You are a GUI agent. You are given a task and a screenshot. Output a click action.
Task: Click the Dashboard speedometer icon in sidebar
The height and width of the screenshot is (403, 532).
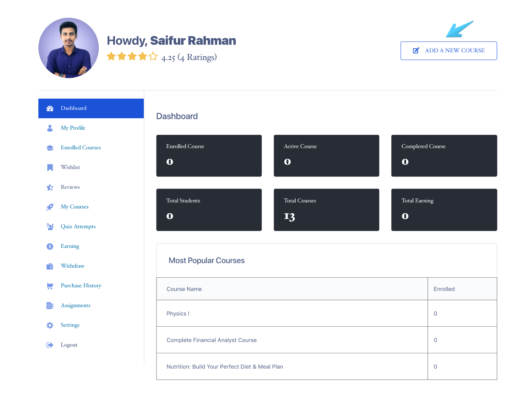coord(50,108)
